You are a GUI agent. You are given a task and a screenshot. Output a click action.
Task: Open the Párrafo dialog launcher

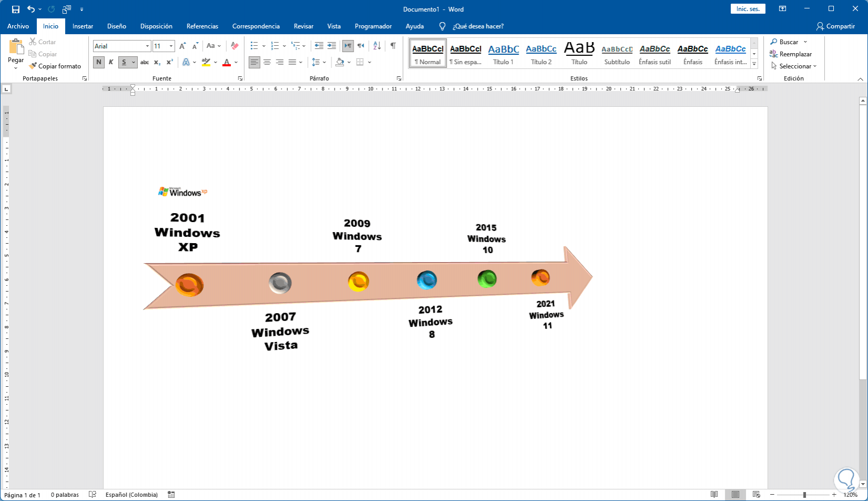pyautogui.click(x=399, y=78)
